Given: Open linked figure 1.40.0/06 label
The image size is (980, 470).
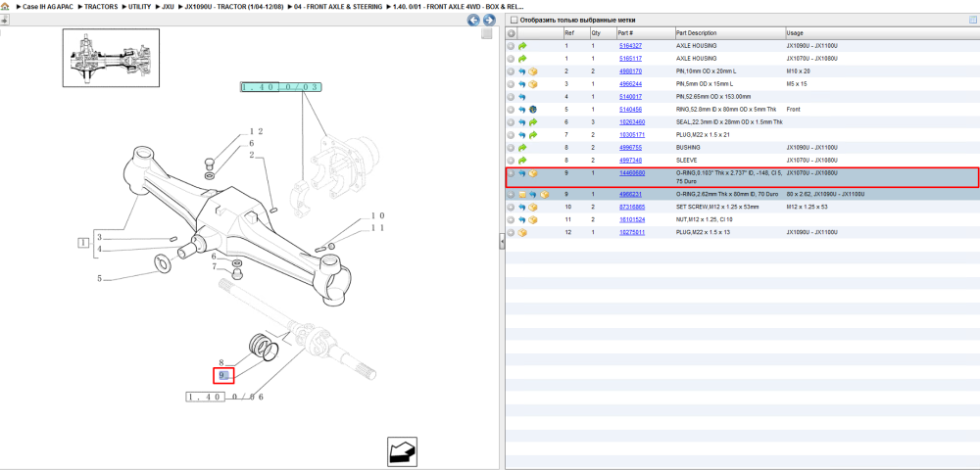Looking at the screenshot, I should pos(225,397).
